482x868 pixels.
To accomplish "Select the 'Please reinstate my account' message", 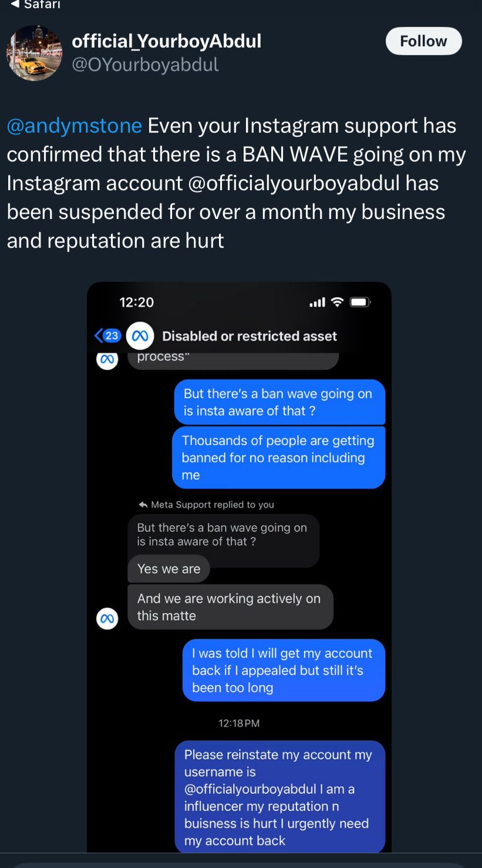I will 279,797.
